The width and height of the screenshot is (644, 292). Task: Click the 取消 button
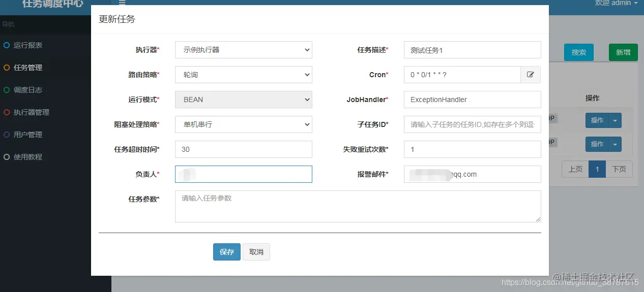256,252
